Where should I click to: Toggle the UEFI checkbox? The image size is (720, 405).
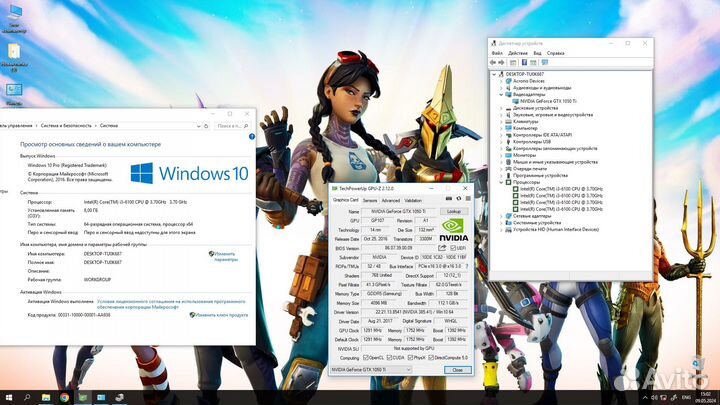453,248
